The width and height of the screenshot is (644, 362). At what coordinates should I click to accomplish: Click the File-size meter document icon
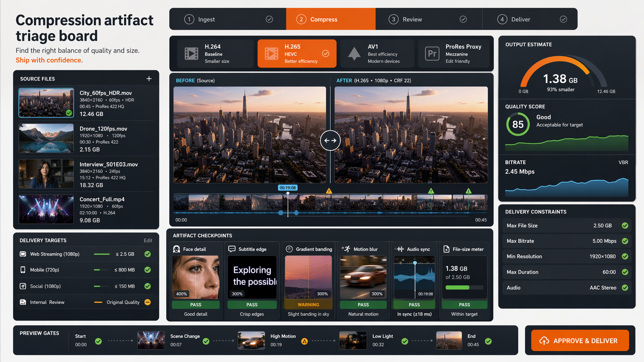click(447, 249)
